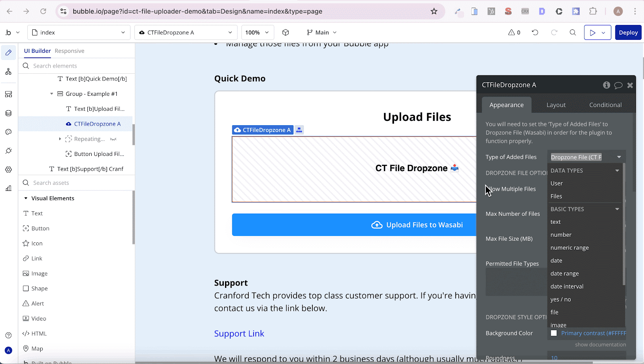Screen dimensions: 644x364
Task: Open the Main branch dropdown
Action: pyautogui.click(x=322, y=33)
